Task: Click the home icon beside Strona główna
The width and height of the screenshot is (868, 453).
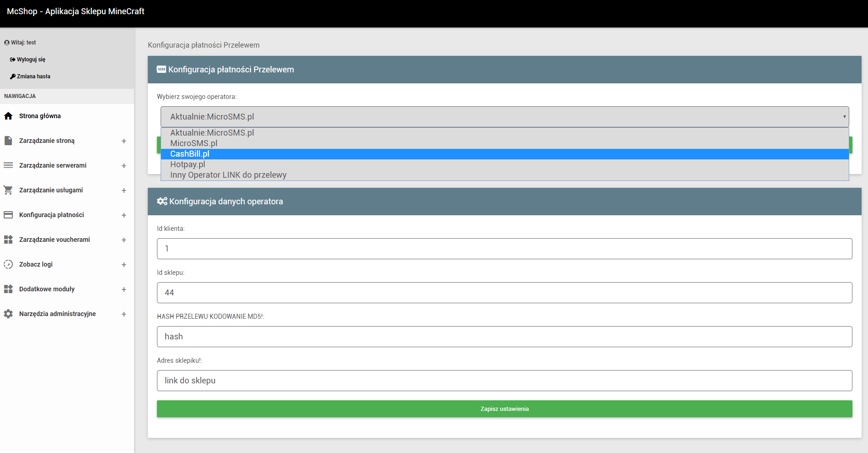Action: pyautogui.click(x=8, y=116)
